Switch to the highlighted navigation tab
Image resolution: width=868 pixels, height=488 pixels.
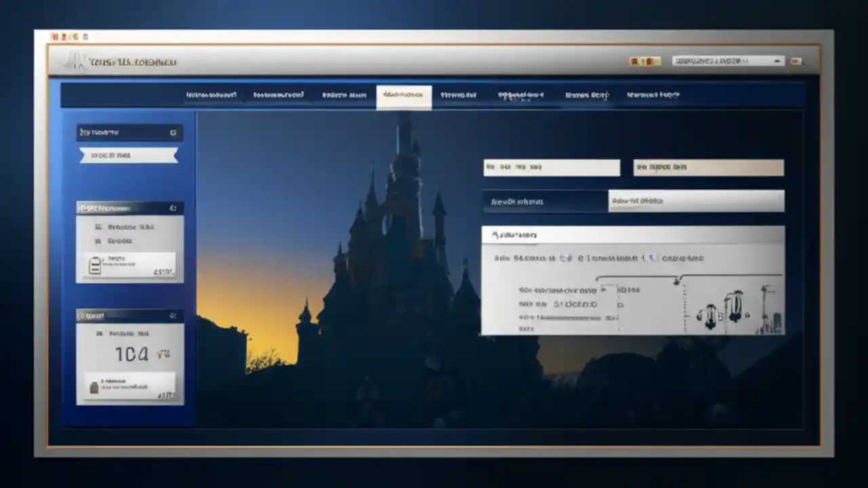[404, 95]
